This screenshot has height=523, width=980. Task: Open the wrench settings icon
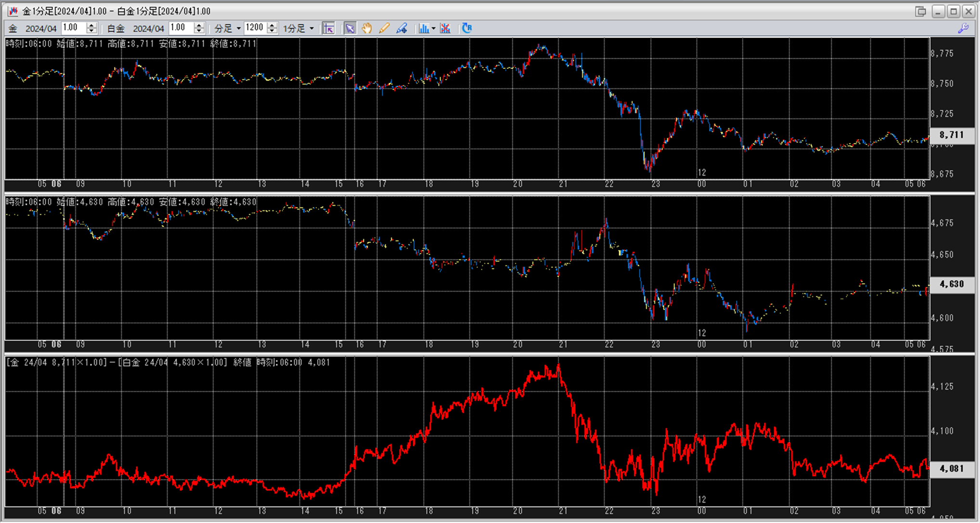pyautogui.click(x=963, y=28)
